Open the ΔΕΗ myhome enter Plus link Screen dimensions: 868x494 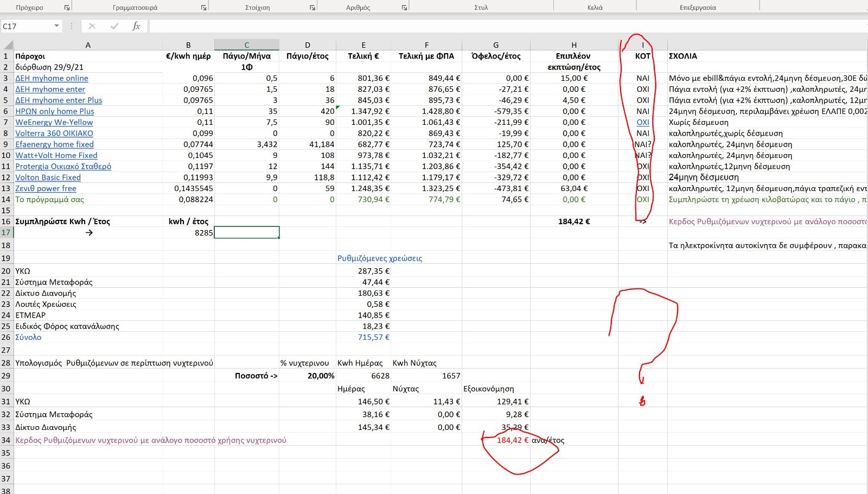point(59,100)
